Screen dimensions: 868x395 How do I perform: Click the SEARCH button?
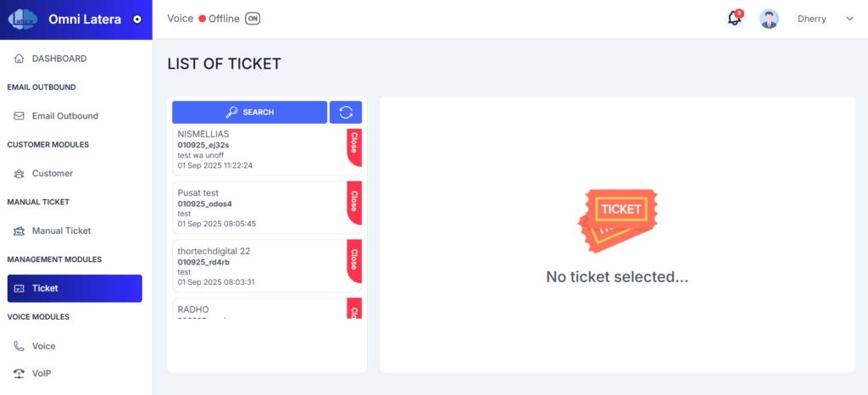point(250,112)
